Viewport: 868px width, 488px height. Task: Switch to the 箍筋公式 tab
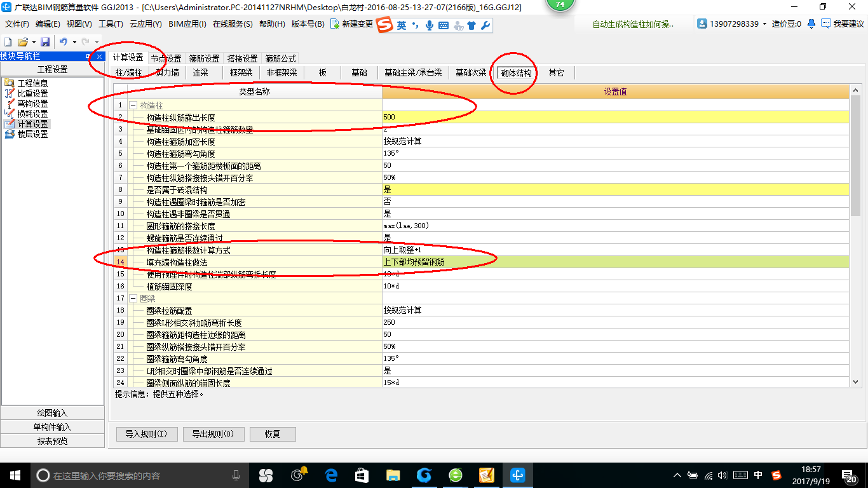click(x=280, y=58)
